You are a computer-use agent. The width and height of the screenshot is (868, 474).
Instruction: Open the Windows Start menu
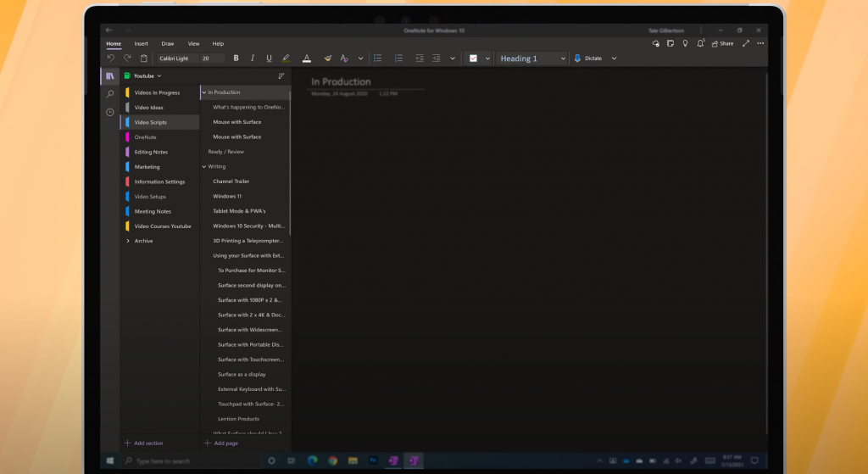(x=109, y=460)
